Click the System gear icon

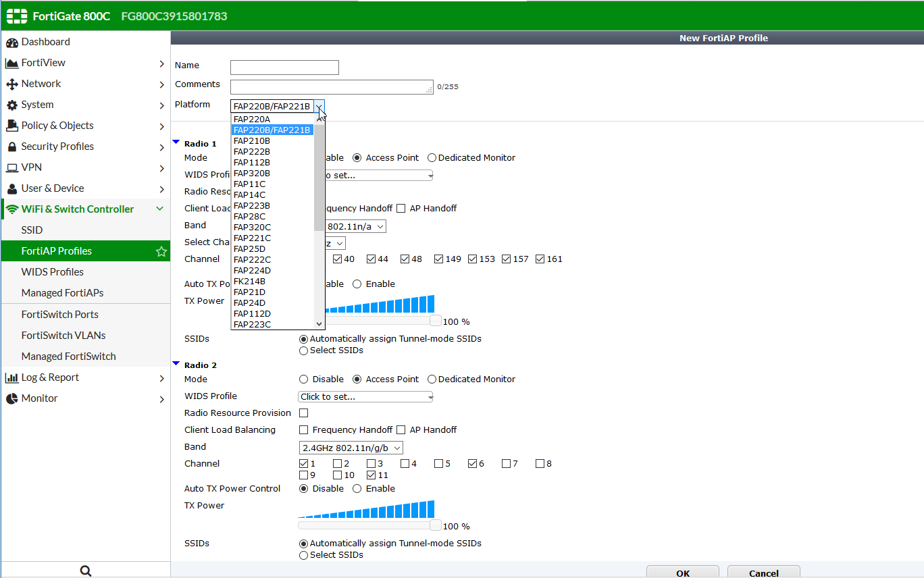[x=11, y=105]
